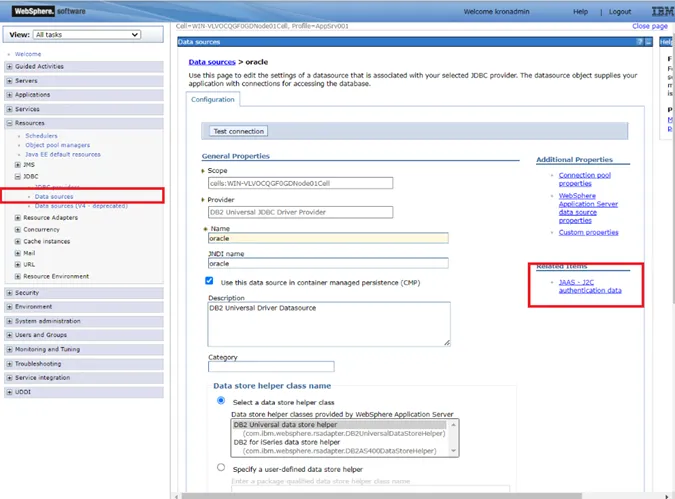The width and height of the screenshot is (675, 499).
Task: Collapse the JDBC tree node
Action: coord(18,177)
